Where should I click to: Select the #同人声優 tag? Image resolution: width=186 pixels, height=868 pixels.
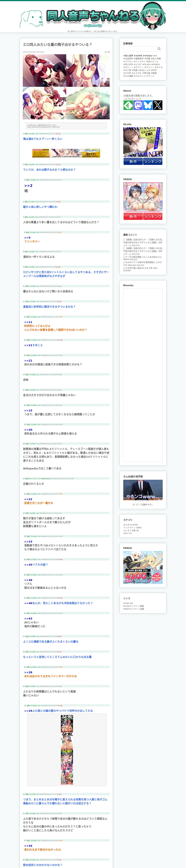coord(156,59)
